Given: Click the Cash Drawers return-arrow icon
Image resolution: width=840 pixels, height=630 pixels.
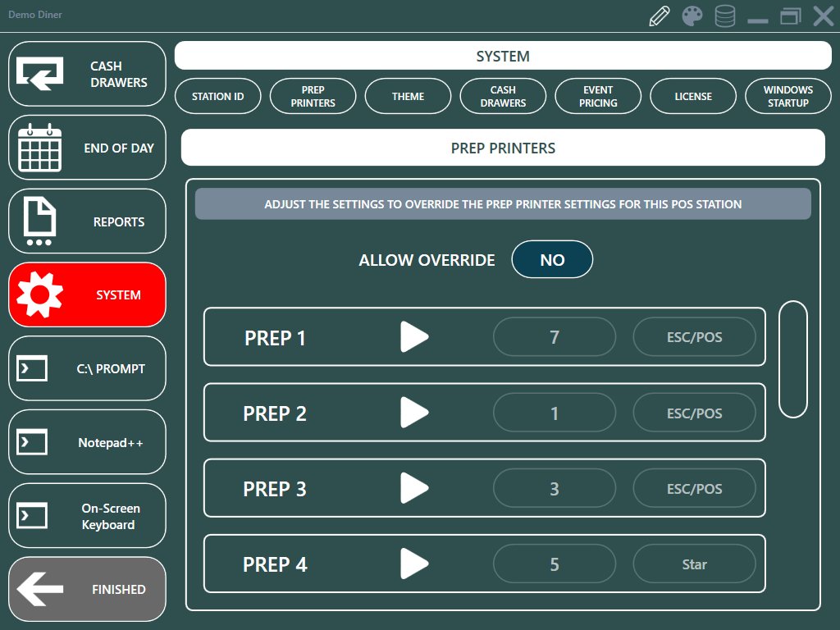Looking at the screenshot, I should click(40, 74).
